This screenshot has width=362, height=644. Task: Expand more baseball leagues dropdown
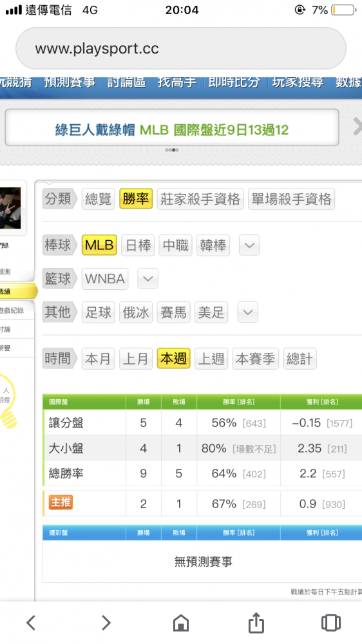[x=249, y=245]
